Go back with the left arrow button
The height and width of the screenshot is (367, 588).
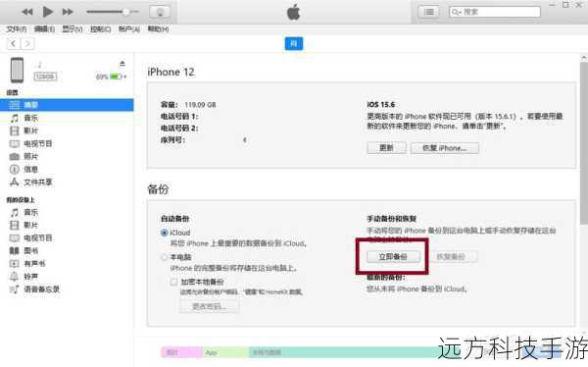(x=14, y=43)
